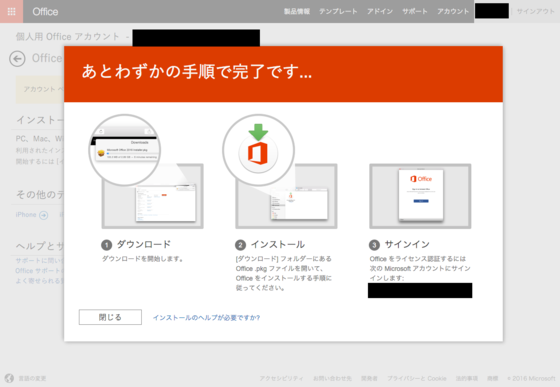Open the 言語の変更 footer link
Image resolution: width=560 pixels, height=387 pixels.
pyautogui.click(x=32, y=378)
